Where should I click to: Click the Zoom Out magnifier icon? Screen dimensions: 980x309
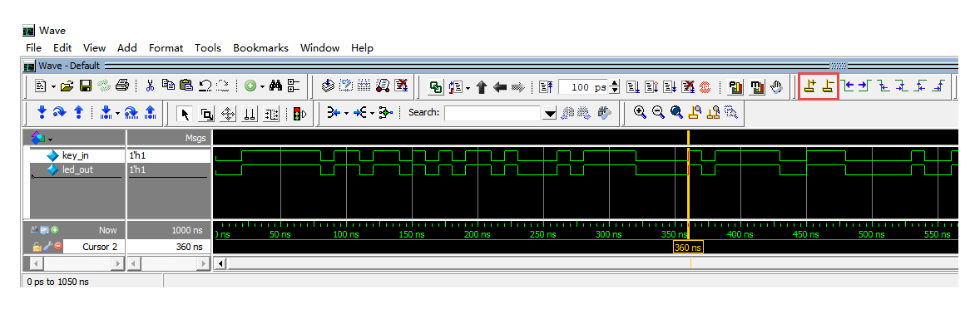[x=658, y=112]
